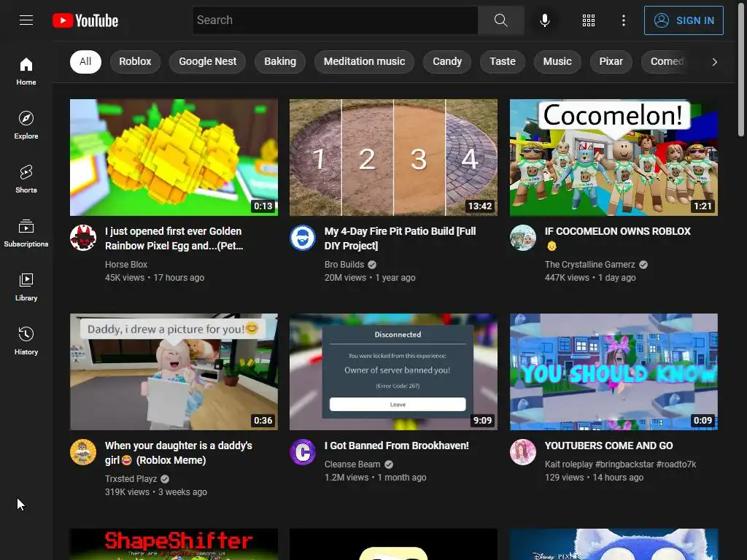
Task: Click the Trxsted Playz channel name
Action: (x=131, y=478)
